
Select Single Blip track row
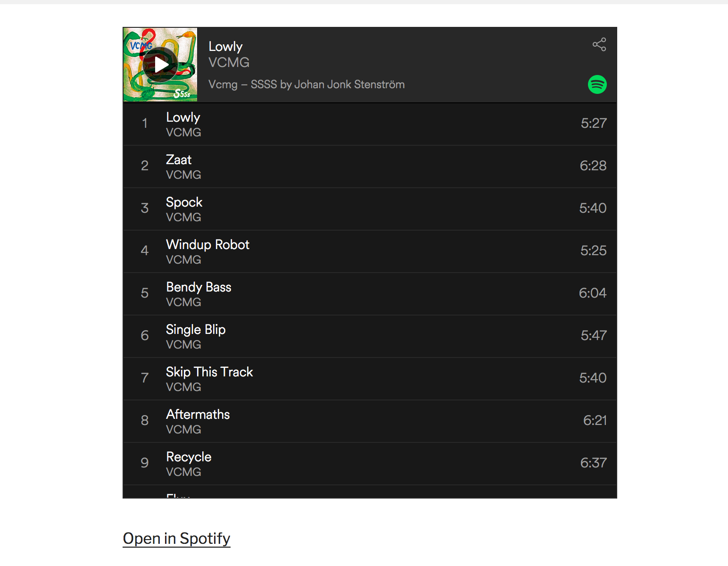(370, 336)
